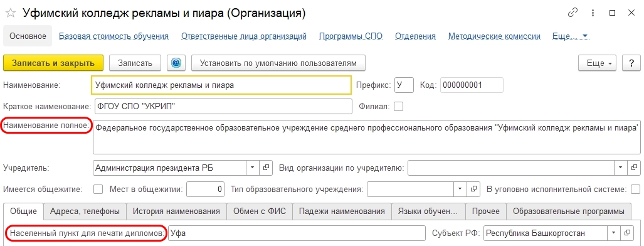The image size is (644, 246).
Task: Expand the Еще... navigation links menu
Action: (571, 36)
